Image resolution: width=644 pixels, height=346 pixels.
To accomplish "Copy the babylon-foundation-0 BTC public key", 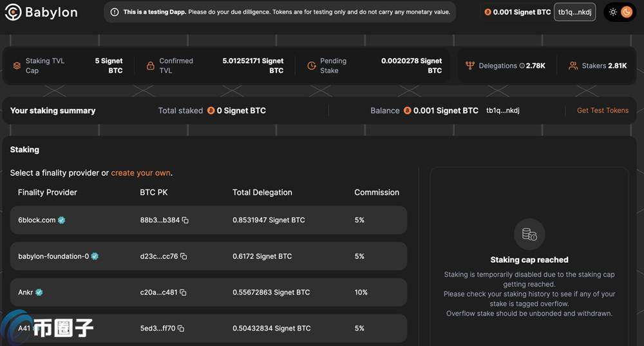I will (x=184, y=256).
